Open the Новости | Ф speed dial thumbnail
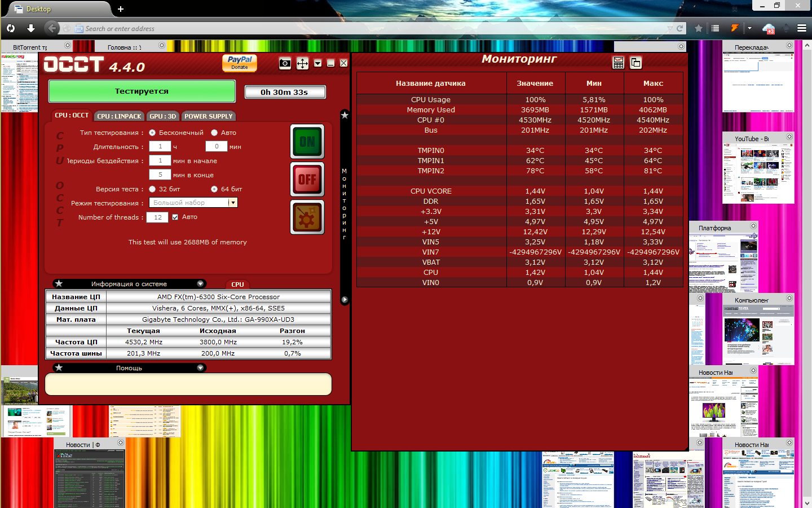The image size is (812, 508). coord(90,479)
